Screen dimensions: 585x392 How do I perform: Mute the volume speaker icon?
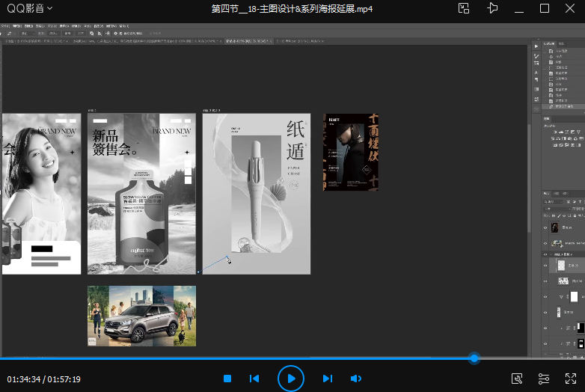[356, 379]
